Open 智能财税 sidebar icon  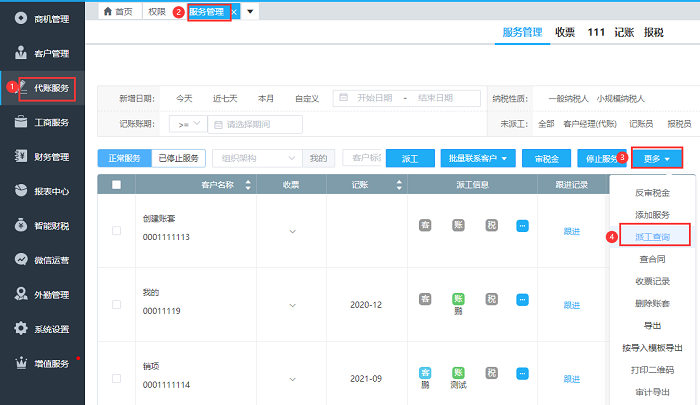(21, 226)
